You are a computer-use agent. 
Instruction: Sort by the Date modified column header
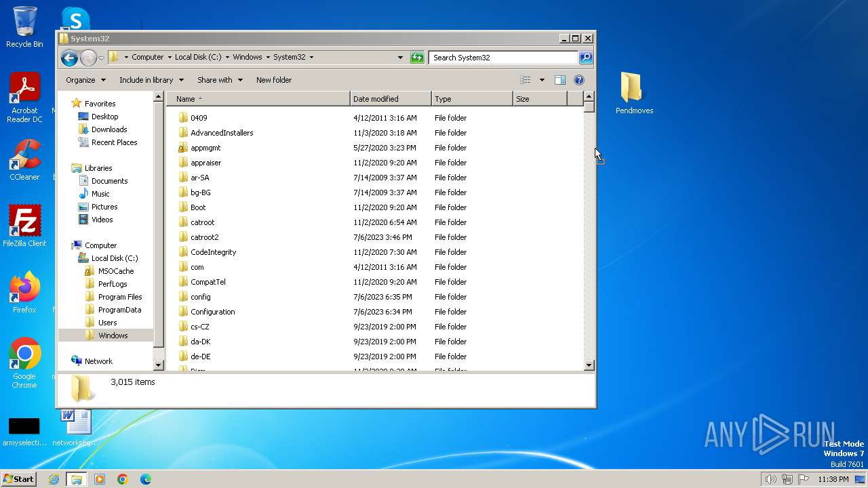point(391,99)
